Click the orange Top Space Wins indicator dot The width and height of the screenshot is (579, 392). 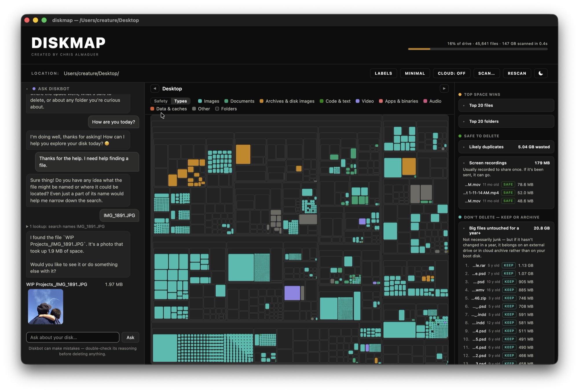[x=460, y=95]
